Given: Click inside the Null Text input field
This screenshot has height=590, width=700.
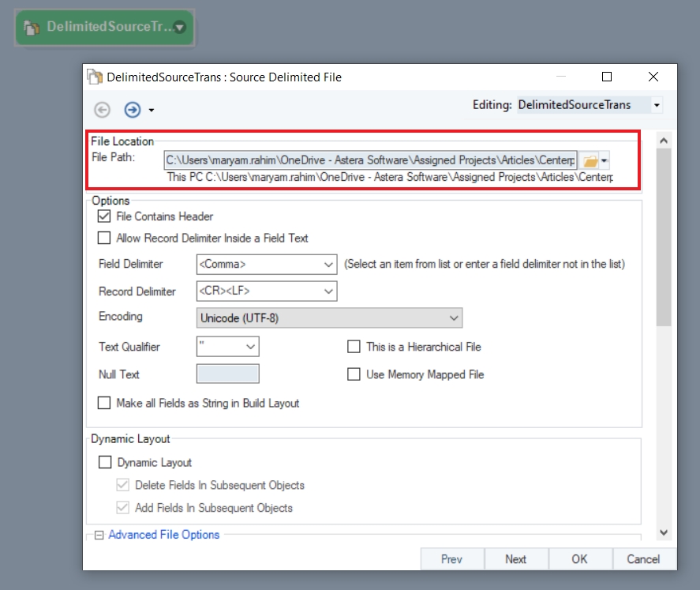Looking at the screenshot, I should (x=227, y=374).
